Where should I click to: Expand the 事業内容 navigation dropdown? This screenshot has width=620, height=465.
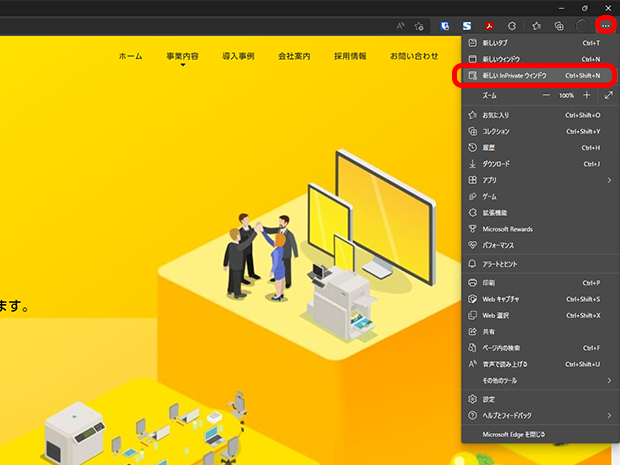pyautogui.click(x=182, y=56)
